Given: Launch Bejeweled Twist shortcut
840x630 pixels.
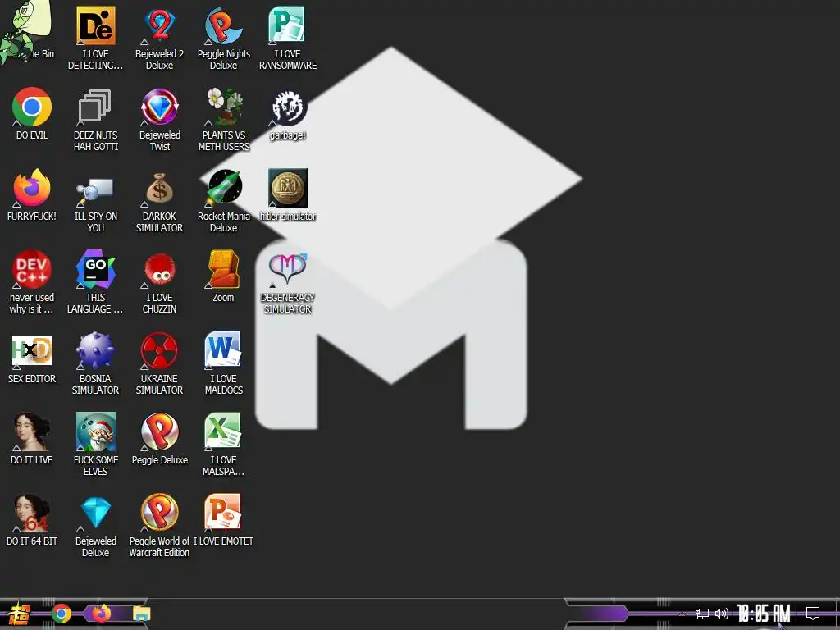Looking at the screenshot, I should 160,120.
